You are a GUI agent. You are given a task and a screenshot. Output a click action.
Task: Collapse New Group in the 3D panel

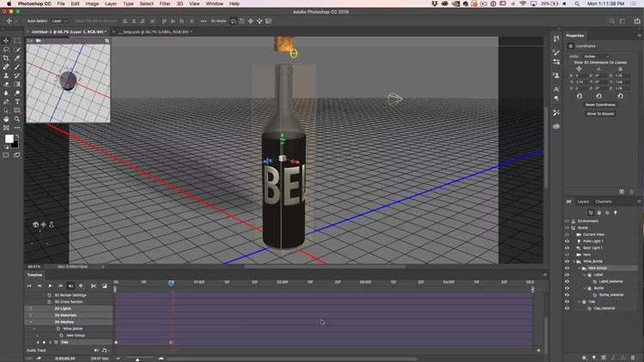[580, 268]
